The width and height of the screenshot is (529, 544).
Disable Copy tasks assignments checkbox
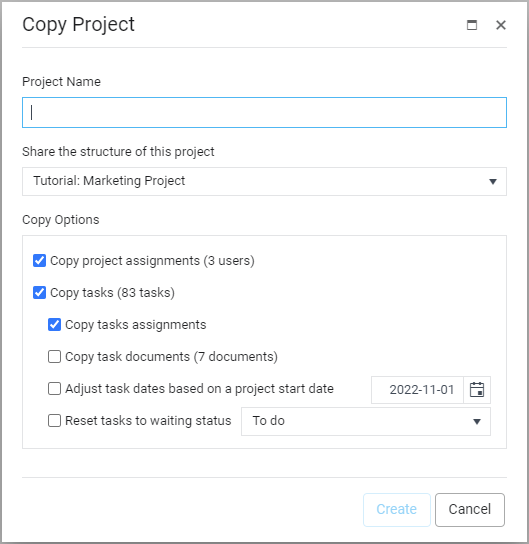tap(54, 325)
